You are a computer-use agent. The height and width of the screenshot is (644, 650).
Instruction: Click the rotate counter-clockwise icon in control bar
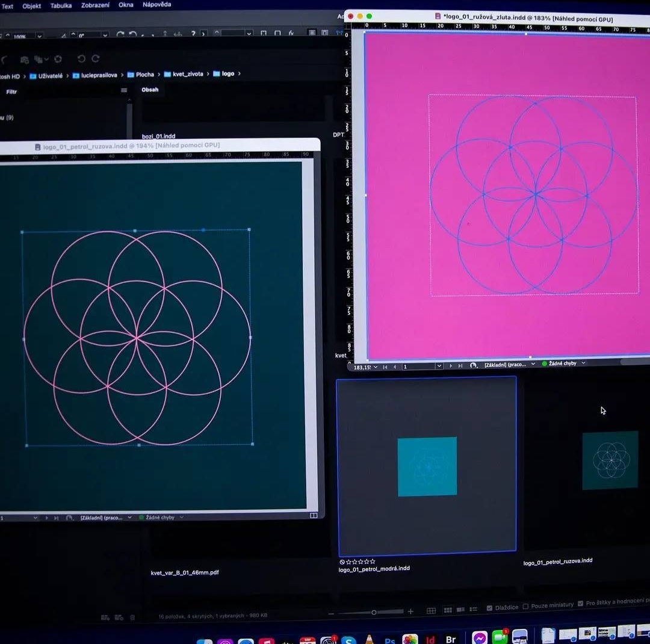[x=132, y=34]
